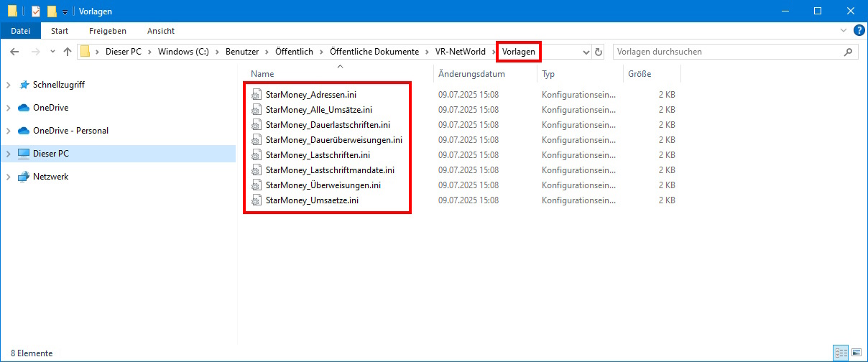Click the Back navigation arrow
The height and width of the screenshot is (362, 868).
click(15, 52)
